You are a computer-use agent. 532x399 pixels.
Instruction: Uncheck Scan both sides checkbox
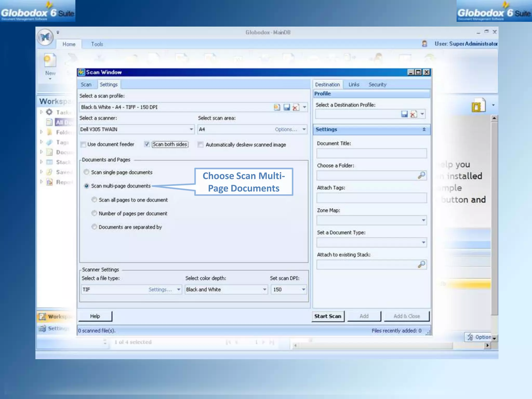[x=147, y=144]
